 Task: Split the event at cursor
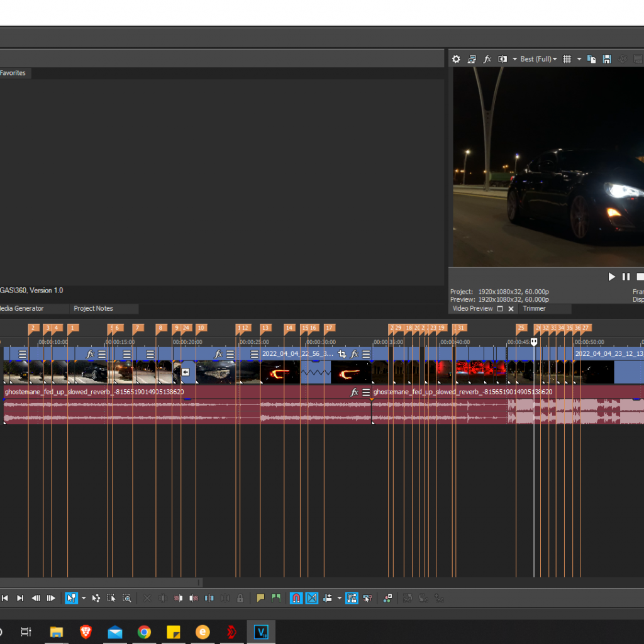tap(209, 598)
